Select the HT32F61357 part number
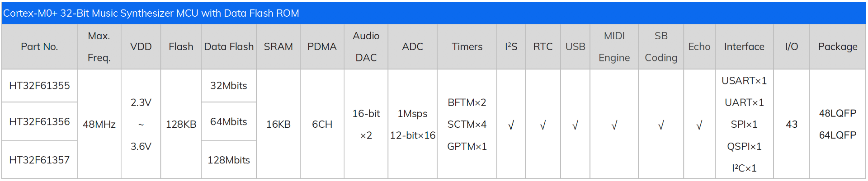This screenshot has height=181, width=868. (x=39, y=160)
